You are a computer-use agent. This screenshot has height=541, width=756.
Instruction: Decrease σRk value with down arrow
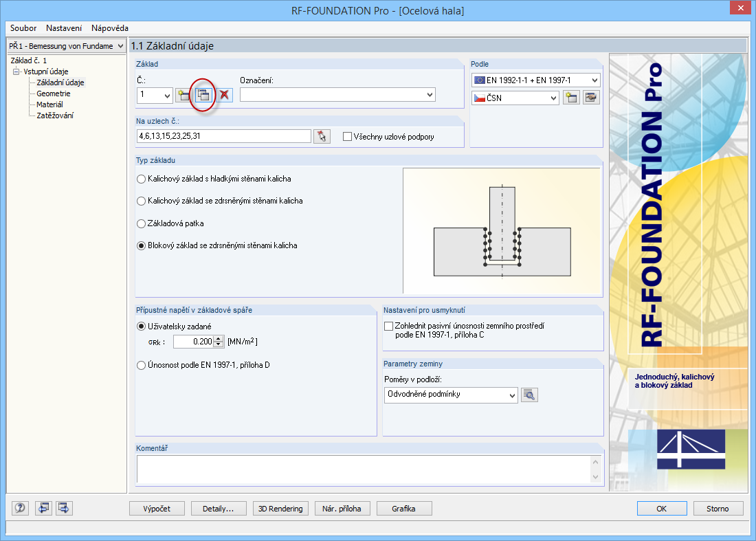pyautogui.click(x=219, y=344)
